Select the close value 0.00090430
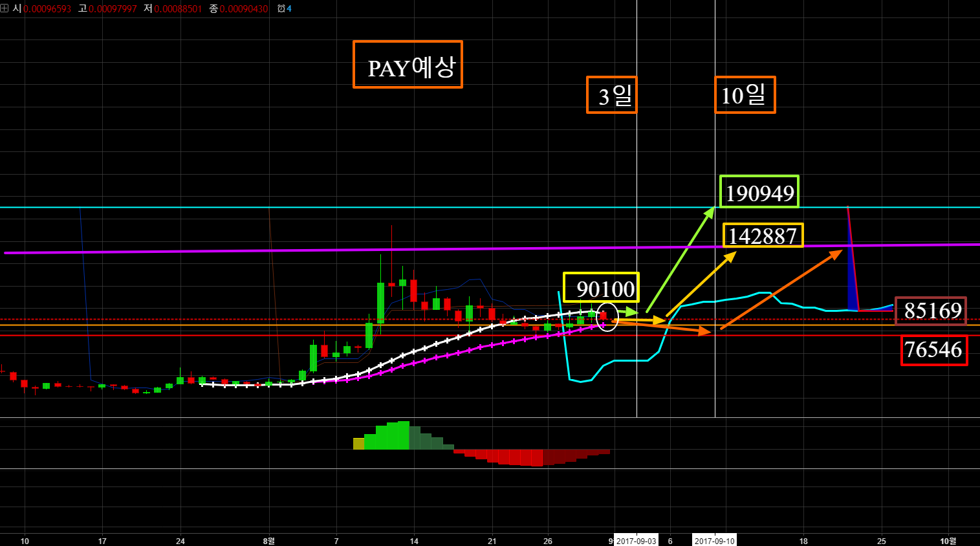This screenshot has width=980, height=546. [243, 9]
